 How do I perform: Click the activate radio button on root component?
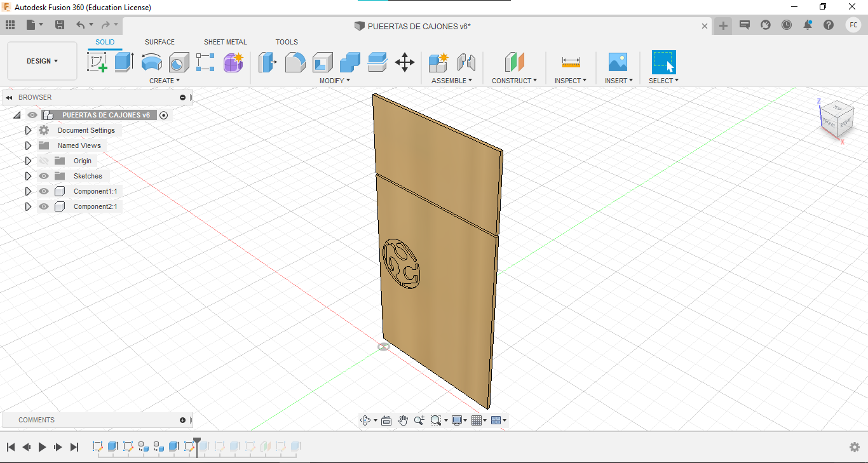click(x=164, y=115)
